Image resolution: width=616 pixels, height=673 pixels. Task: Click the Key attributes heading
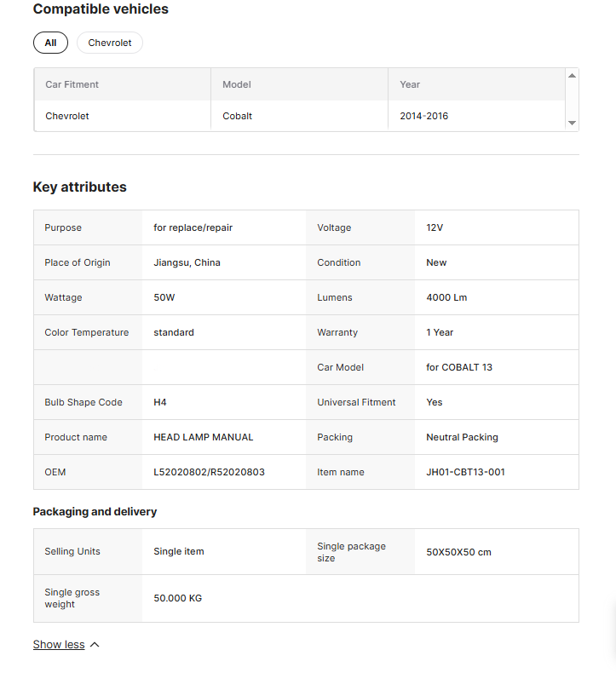(x=79, y=187)
